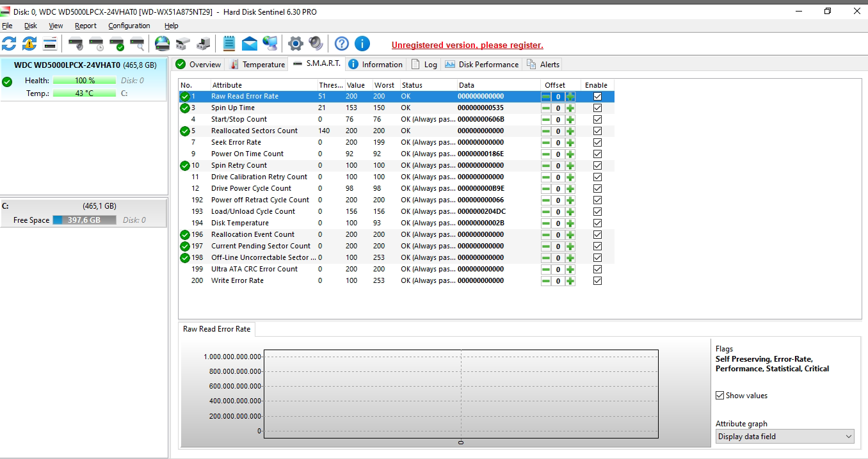Click the globe over disk toolbar icon
Image resolution: width=868 pixels, height=459 pixels.
pyautogui.click(x=163, y=44)
